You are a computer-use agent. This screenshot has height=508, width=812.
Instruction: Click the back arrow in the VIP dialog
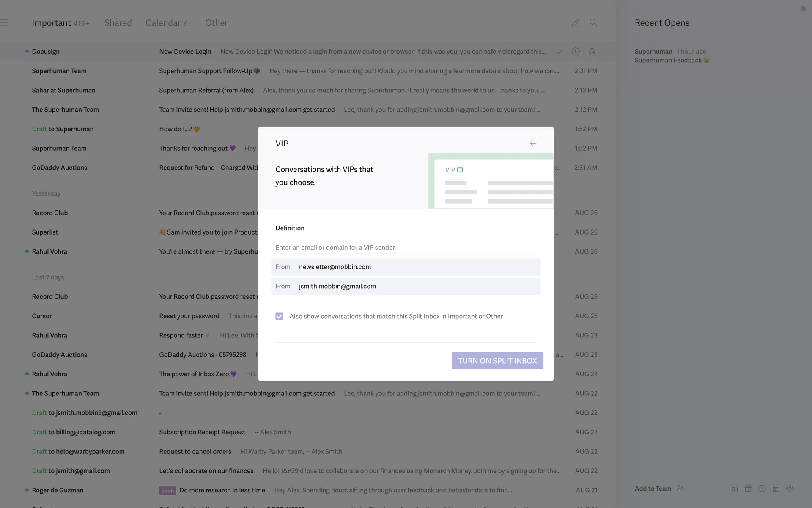tap(533, 144)
